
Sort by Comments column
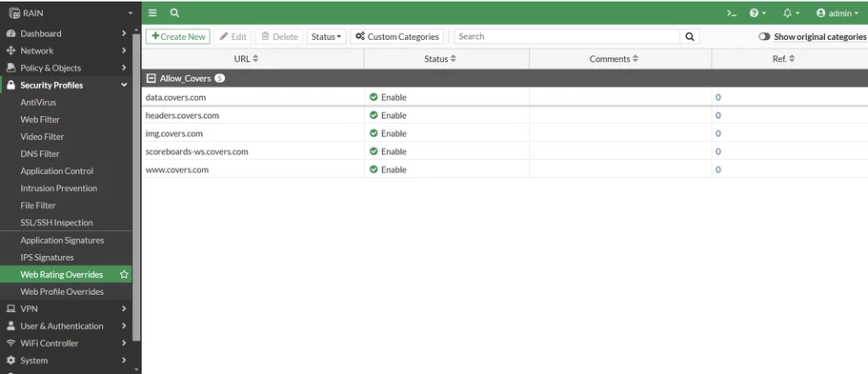614,59
